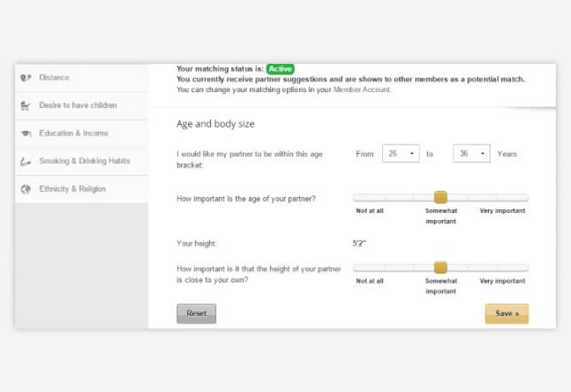Screen dimensions: 571x392
Task: Open the to age dropdown showing 36
Action: 471,154
